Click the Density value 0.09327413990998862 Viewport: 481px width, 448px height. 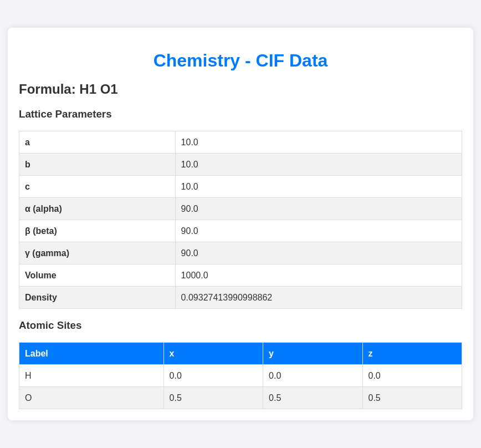227,298
